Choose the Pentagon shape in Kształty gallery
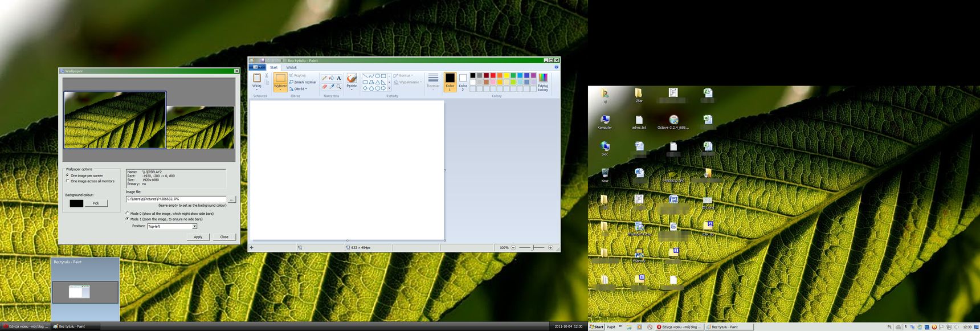The height and width of the screenshot is (331, 980). coord(371,88)
